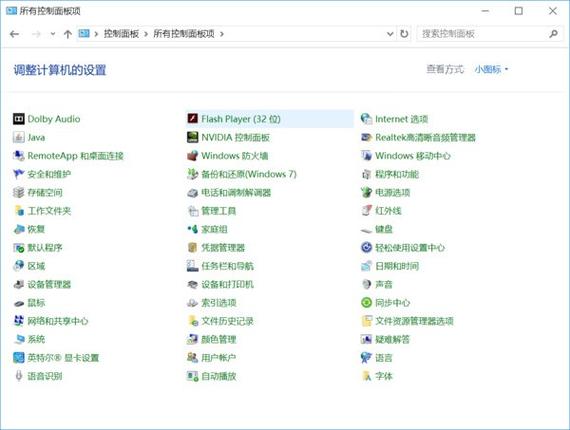Open the 颜色管理 link

[x=219, y=339]
